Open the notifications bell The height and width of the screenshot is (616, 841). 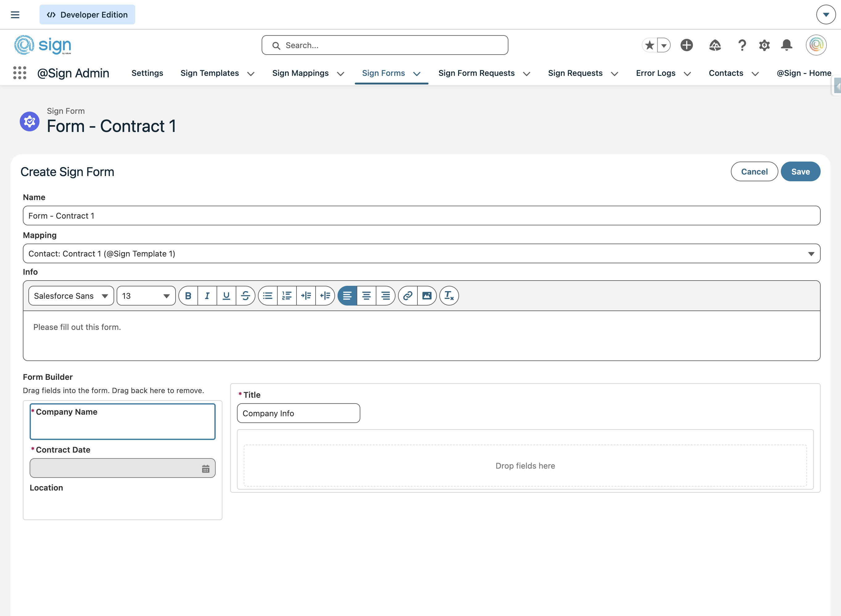click(x=786, y=45)
